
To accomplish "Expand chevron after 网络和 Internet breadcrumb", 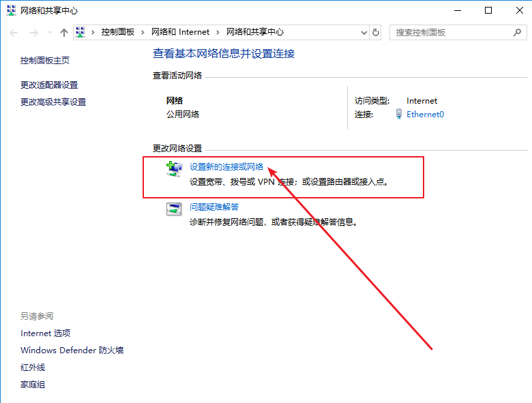I will pos(218,32).
